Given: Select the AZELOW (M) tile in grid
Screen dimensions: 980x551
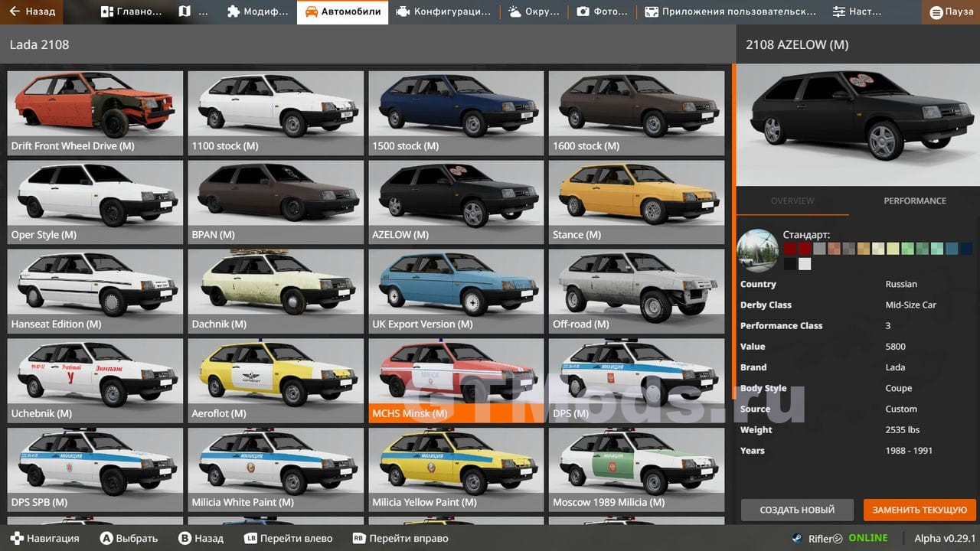Looking at the screenshot, I should (456, 202).
